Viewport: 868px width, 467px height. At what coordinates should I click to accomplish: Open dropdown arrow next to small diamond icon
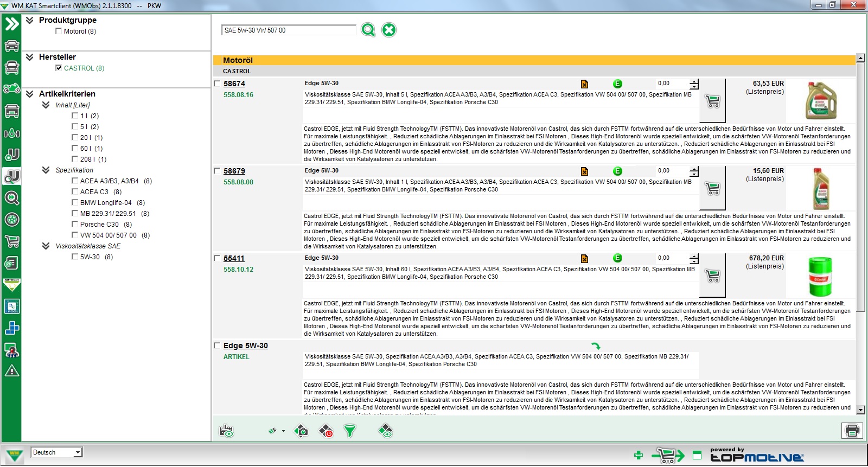coord(283,431)
